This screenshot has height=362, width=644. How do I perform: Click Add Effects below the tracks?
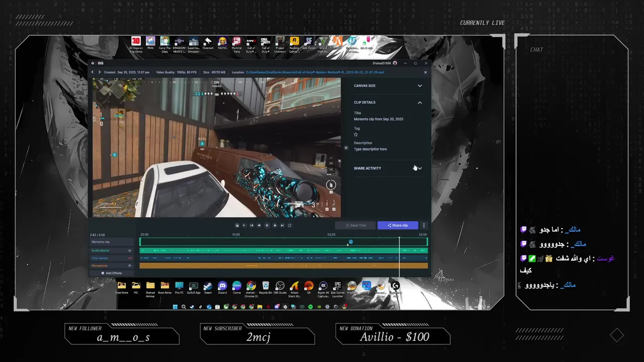pos(112,273)
